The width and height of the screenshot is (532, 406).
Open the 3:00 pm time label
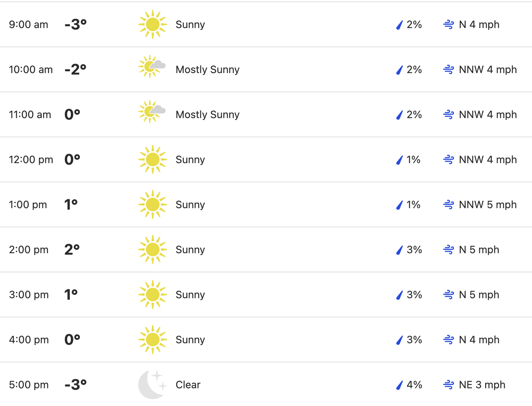[x=29, y=295]
